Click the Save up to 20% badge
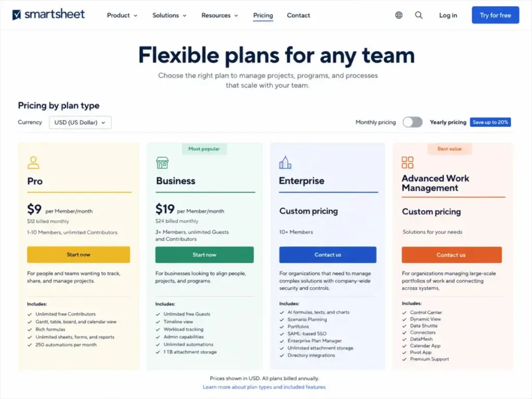Screen dimensions: 532x399 coord(490,122)
